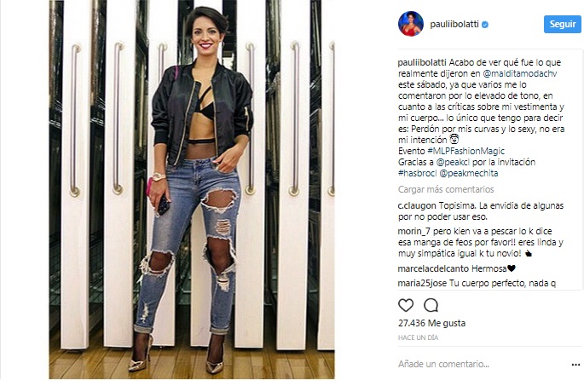The width and height of the screenshot is (584, 392).
Task: Open maria25jose's profile
Action: (x=422, y=283)
